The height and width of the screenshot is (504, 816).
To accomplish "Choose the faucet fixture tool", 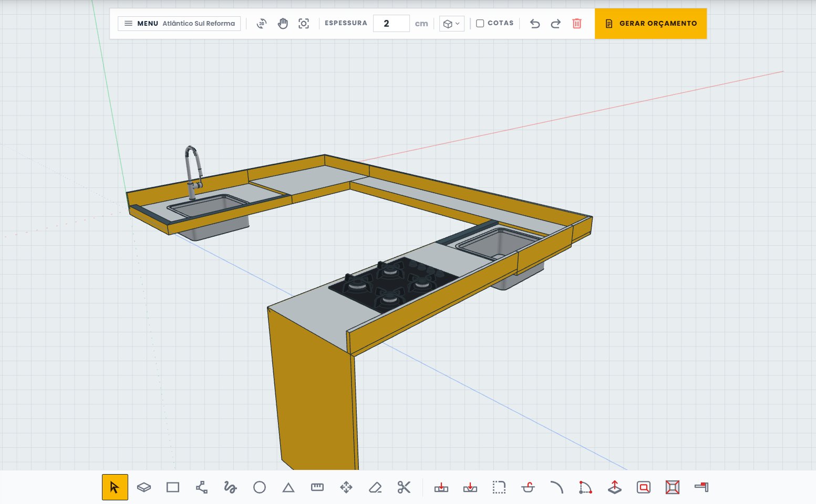I will 528,487.
